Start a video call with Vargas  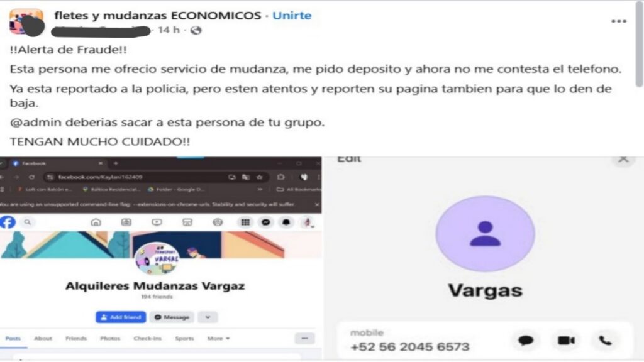566,340
